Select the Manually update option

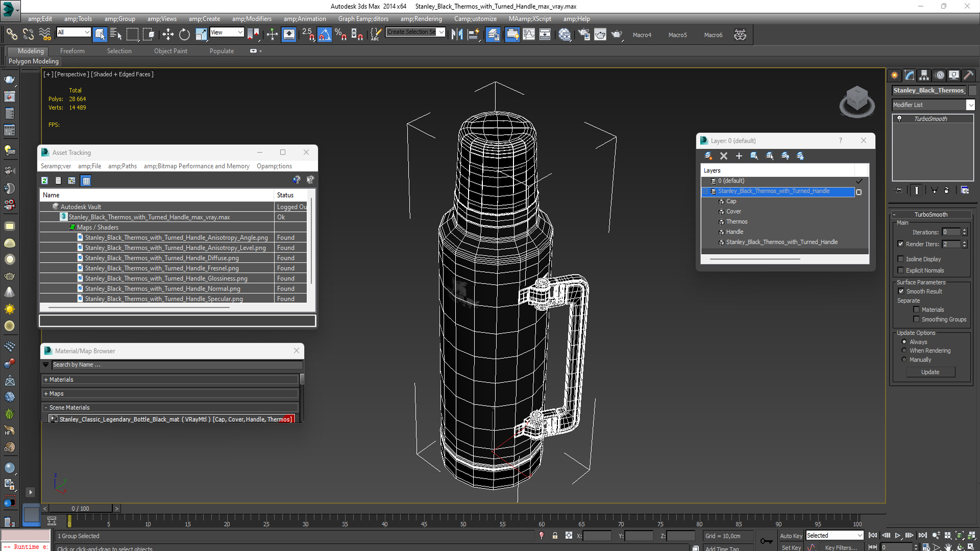(904, 360)
